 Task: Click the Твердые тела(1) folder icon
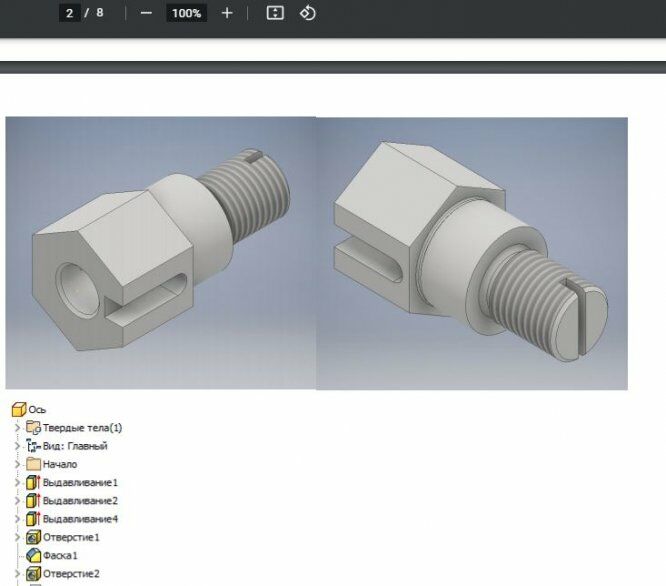(x=33, y=428)
